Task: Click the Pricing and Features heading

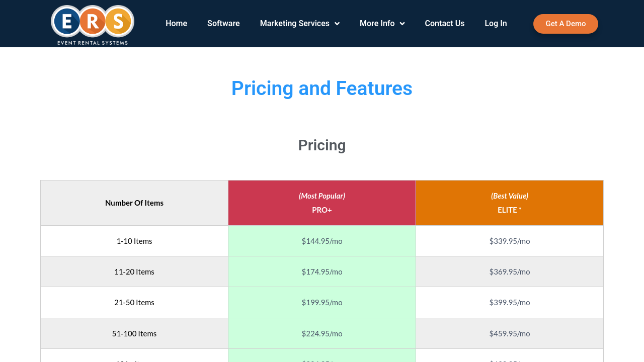Action: pyautogui.click(x=322, y=88)
